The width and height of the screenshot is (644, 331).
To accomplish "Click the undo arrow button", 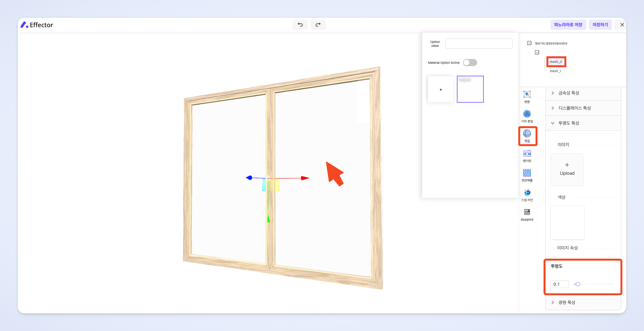I will (x=300, y=25).
